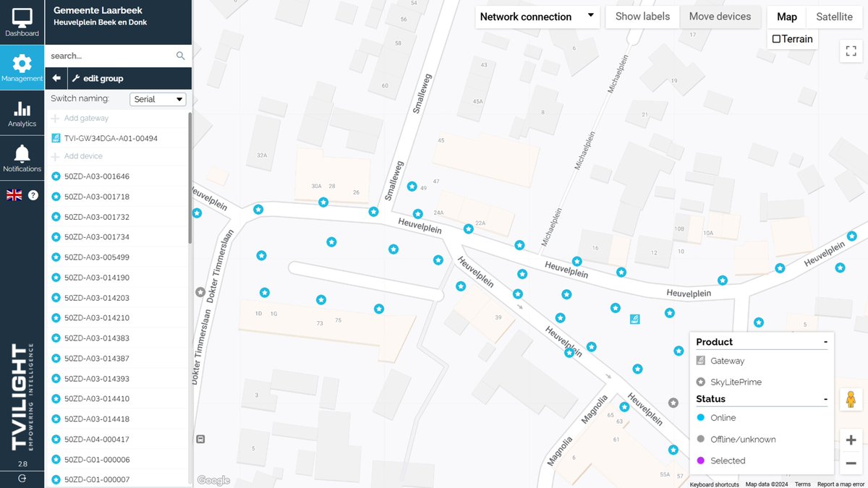Image resolution: width=868 pixels, height=488 pixels.
Task: Click Report a map error link
Action: tap(841, 484)
